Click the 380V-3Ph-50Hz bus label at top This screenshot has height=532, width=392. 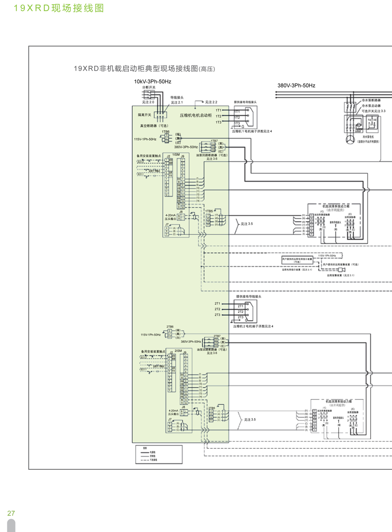296,86
